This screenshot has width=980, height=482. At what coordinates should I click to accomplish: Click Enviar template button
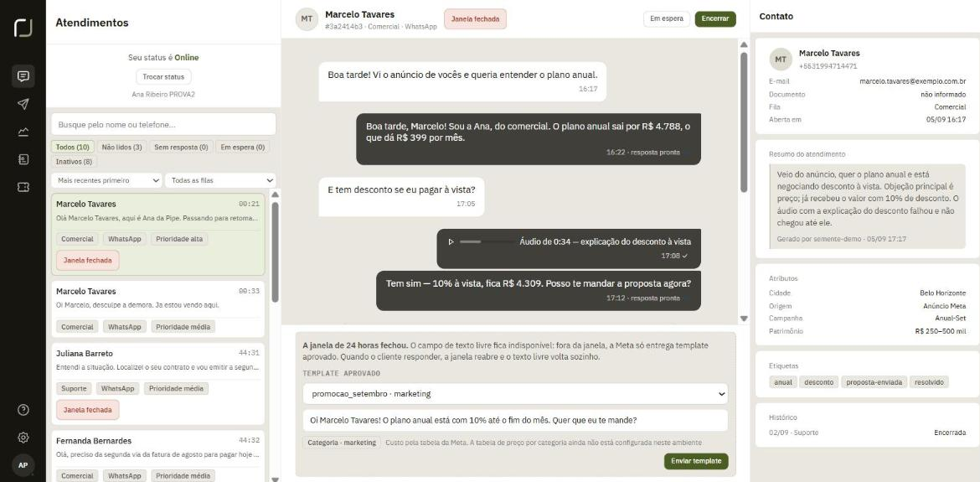tap(695, 461)
